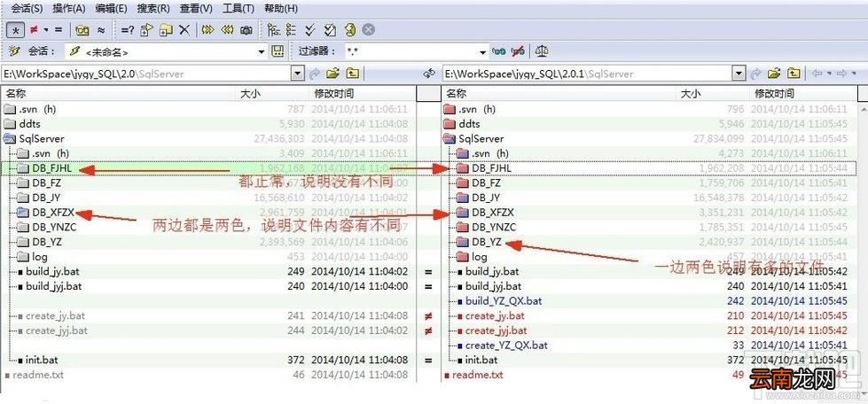The image size is (868, 404).
Task: Open the right path history dropdown
Action: (739, 73)
